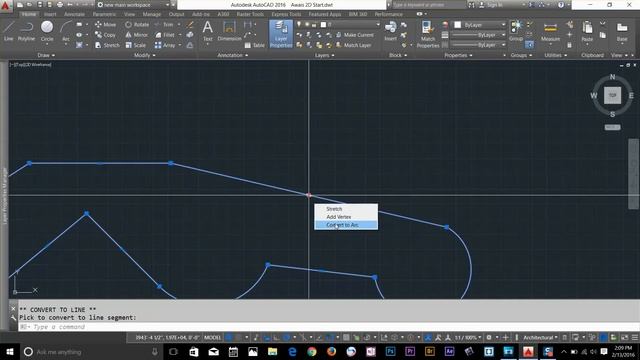This screenshot has height=360, width=640.
Task: Click the Move tool
Action: pos(105,24)
